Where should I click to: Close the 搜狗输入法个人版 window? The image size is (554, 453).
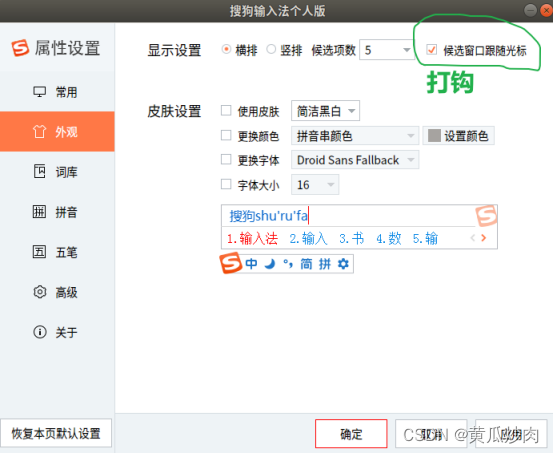546,10
